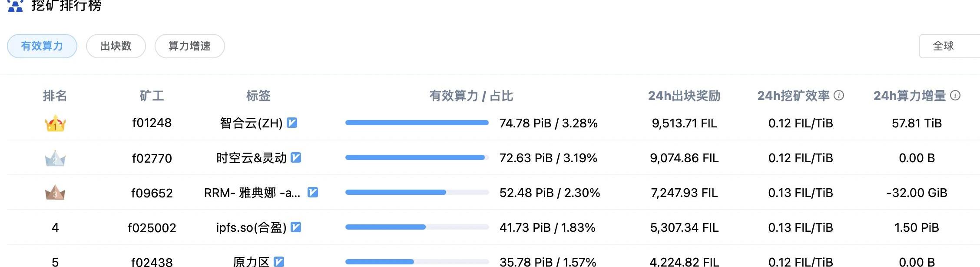Click info icon beside 24h算力增量 header

coord(955,95)
